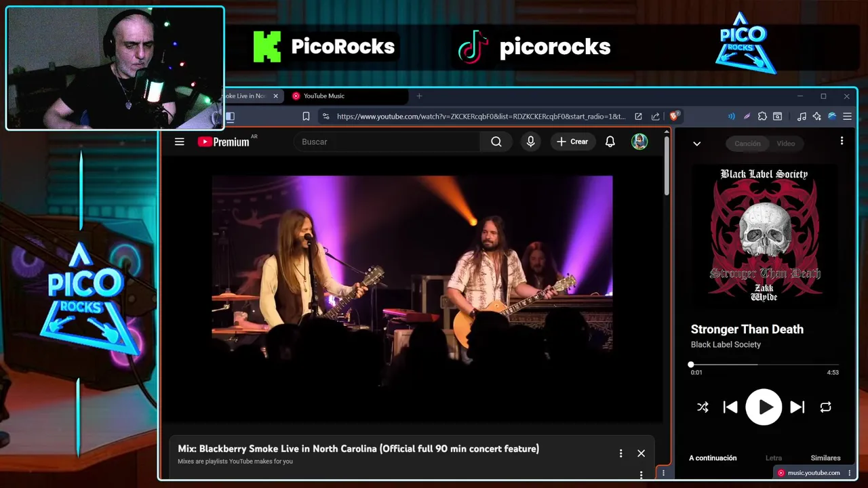
Task: Collapse the music player with chevron
Action: click(x=696, y=144)
